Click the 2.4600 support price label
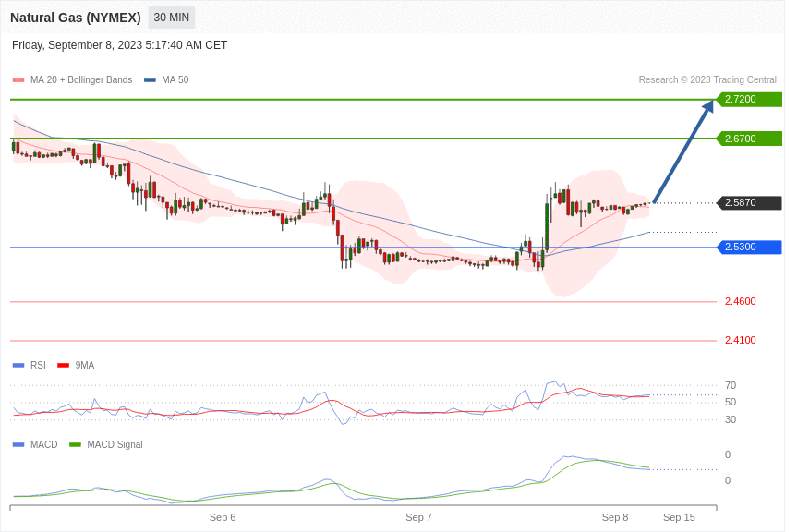Viewport: 785px width, 532px height. (x=740, y=301)
